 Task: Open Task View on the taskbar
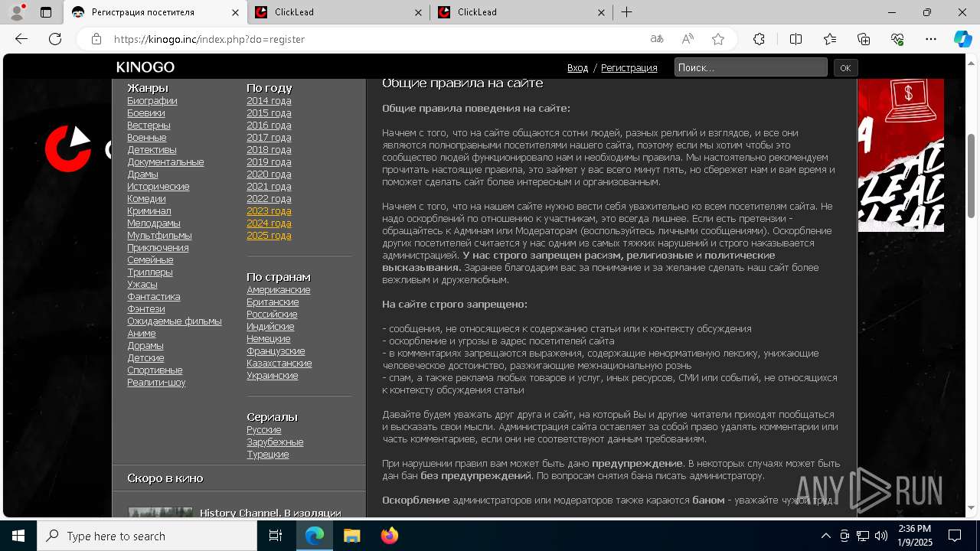coord(276,536)
